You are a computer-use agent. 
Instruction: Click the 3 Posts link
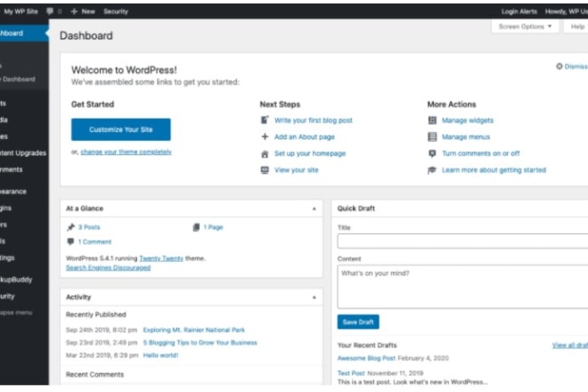point(89,227)
